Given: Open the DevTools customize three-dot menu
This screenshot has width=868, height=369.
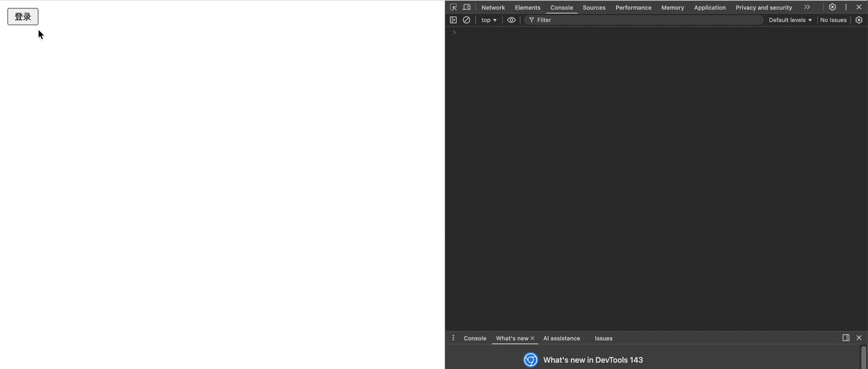Looking at the screenshot, I should 846,7.
